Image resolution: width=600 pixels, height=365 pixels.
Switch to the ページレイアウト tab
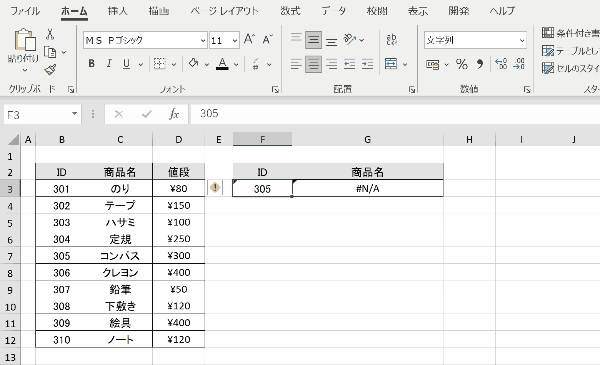(224, 11)
